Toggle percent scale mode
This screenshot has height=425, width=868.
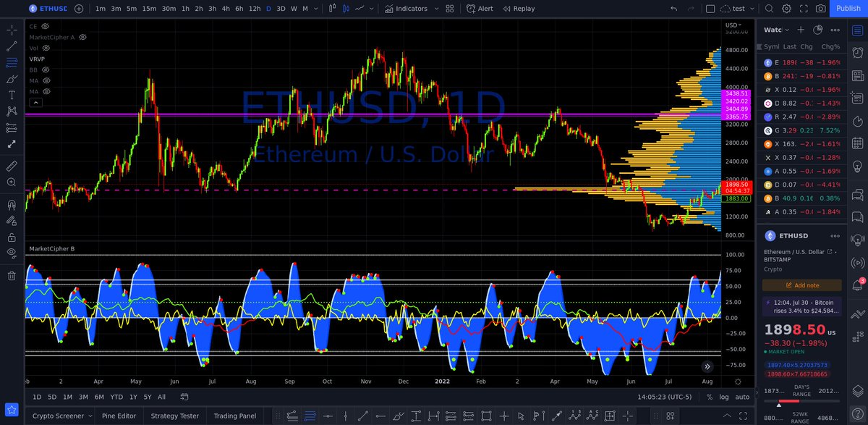(710, 397)
